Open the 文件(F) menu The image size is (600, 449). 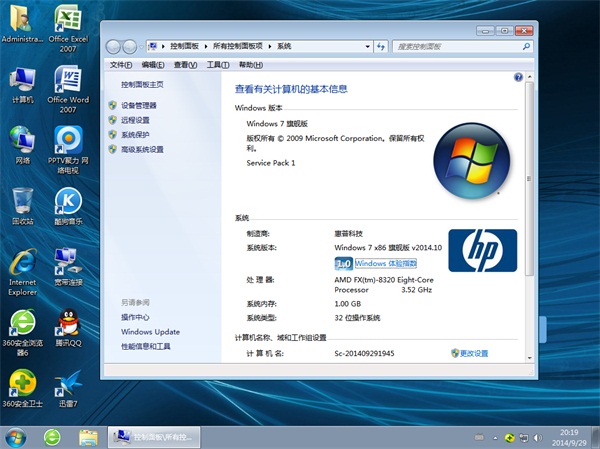(x=121, y=64)
